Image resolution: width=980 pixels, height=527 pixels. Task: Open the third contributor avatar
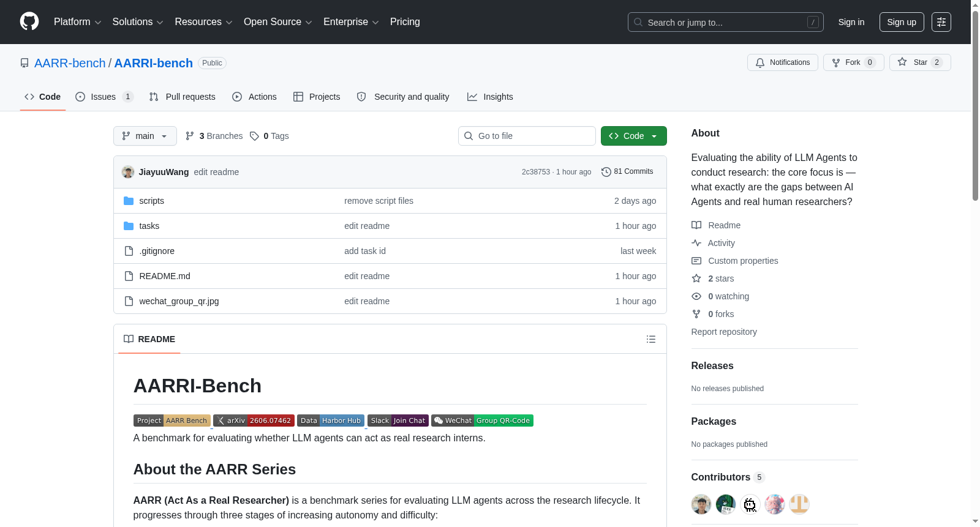tap(750, 504)
